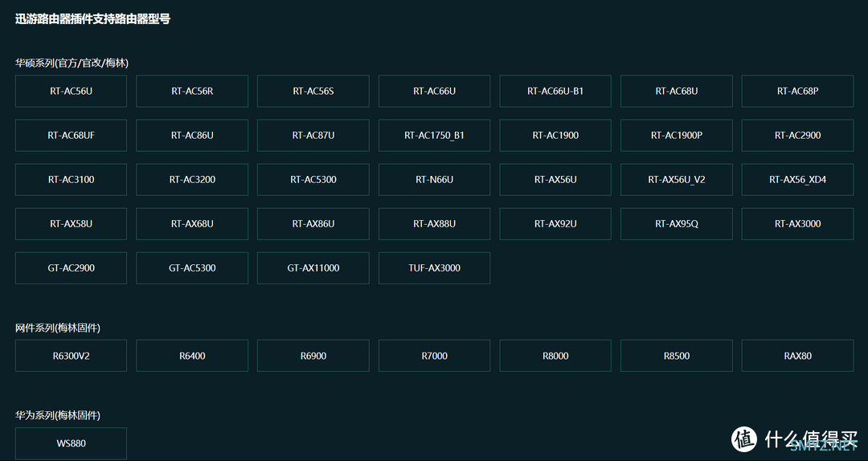Pick the RT-AC3200 model box
868x461 pixels.
pyautogui.click(x=192, y=180)
